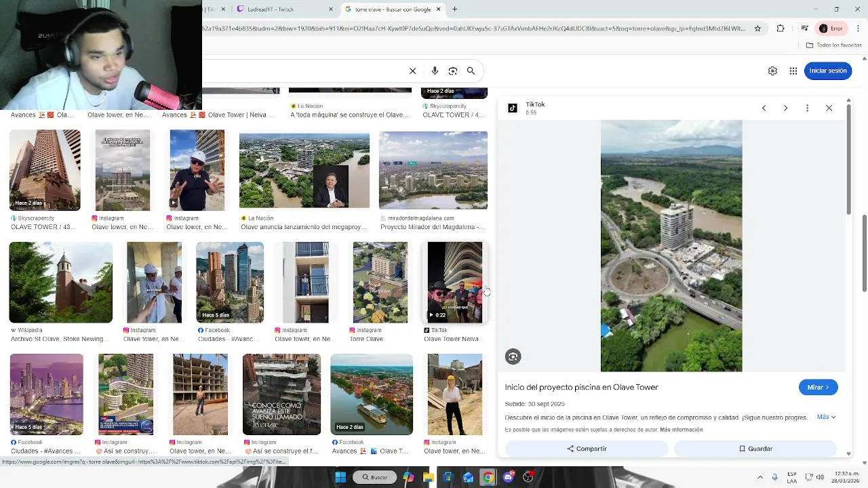Click the Mirar button

pyautogui.click(x=818, y=387)
